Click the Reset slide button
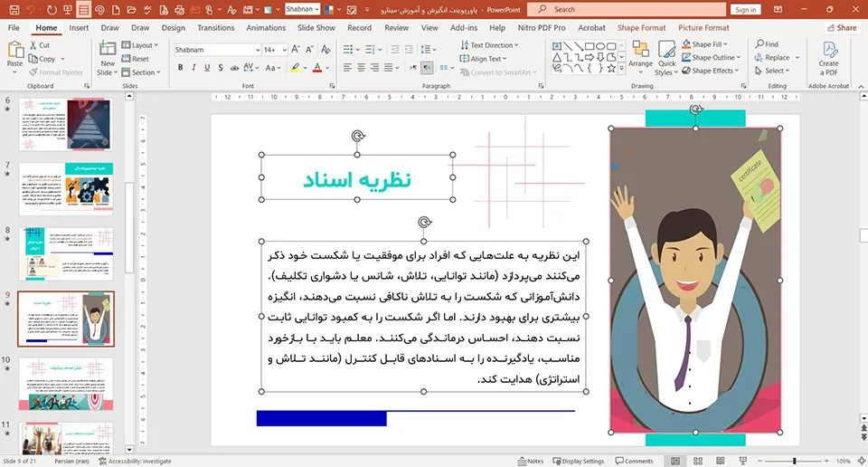The width and height of the screenshot is (868, 467). pyautogui.click(x=135, y=58)
